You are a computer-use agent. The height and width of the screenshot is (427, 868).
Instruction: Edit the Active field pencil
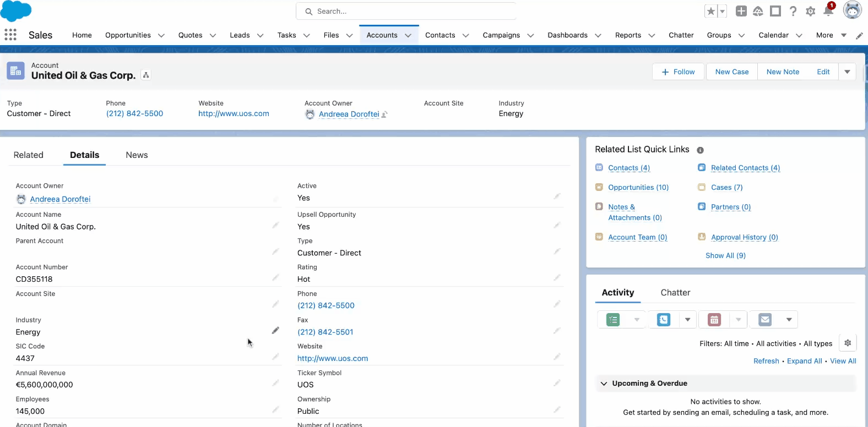tap(557, 196)
